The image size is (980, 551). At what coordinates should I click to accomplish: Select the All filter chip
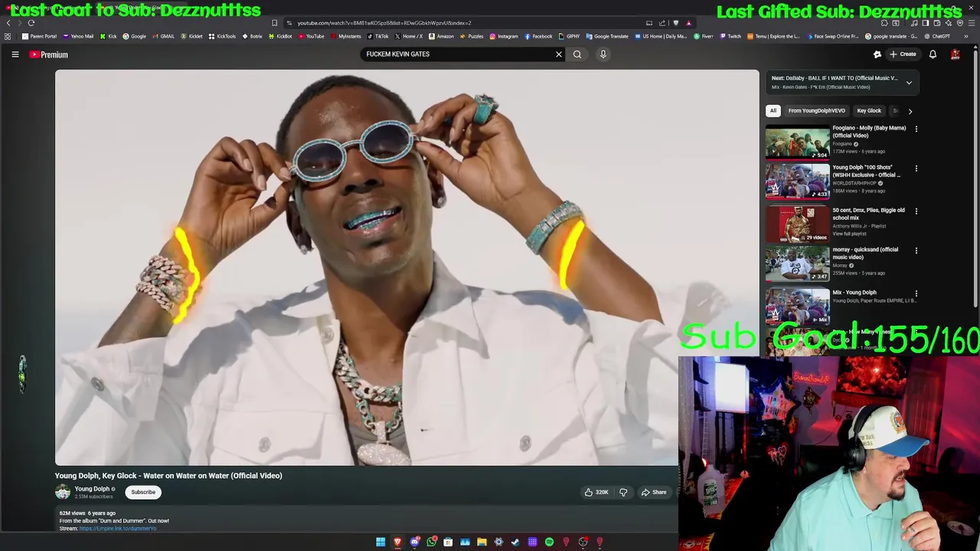coord(773,111)
